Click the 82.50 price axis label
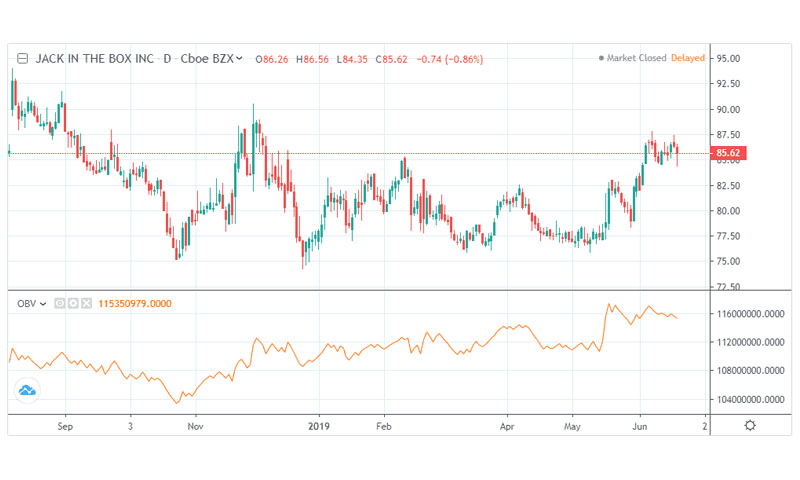 point(729,186)
